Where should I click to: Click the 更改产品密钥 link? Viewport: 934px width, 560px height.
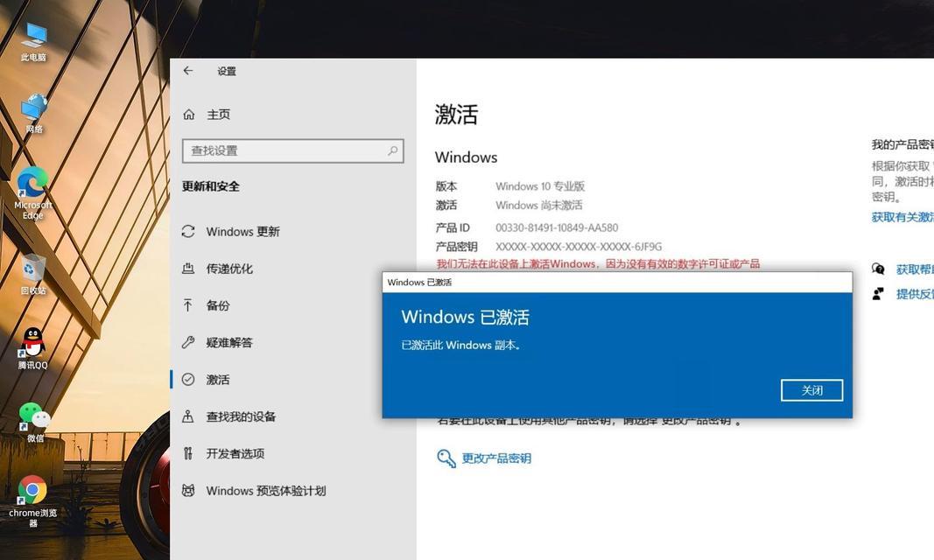coord(496,458)
